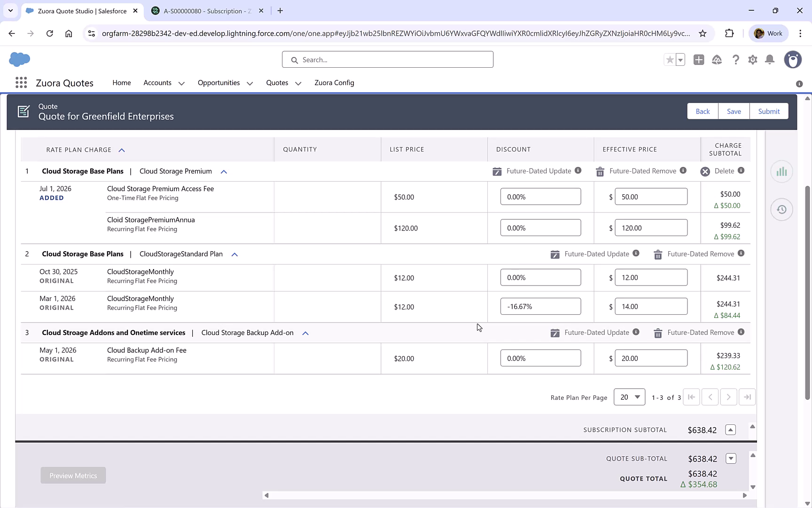Image resolution: width=812 pixels, height=508 pixels.
Task: Open the history panel on right edge
Action: pos(781,209)
